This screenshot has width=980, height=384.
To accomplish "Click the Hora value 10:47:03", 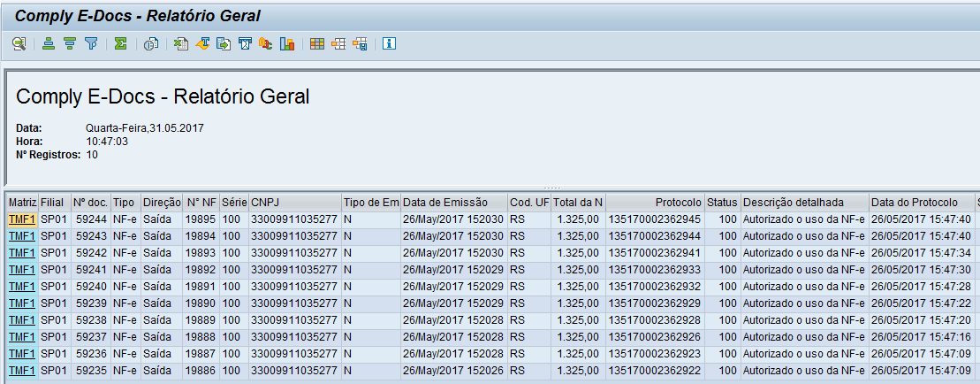I will [107, 142].
